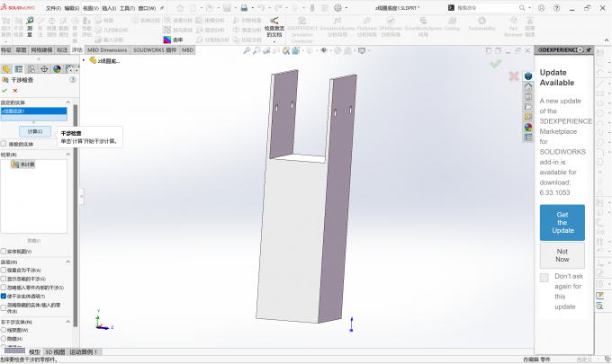Image resolution: width=612 pixels, height=364 pixels.
Task: Click the 计算(C) calculate button
Action: tap(35, 132)
